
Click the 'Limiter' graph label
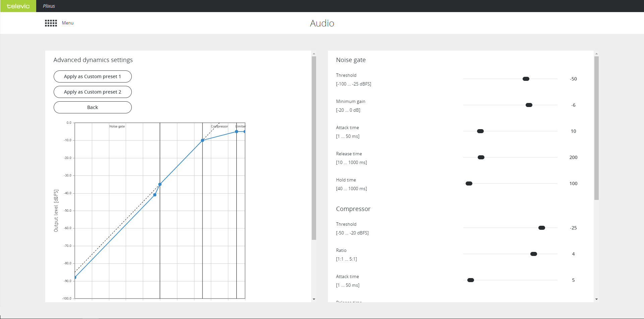click(x=240, y=126)
